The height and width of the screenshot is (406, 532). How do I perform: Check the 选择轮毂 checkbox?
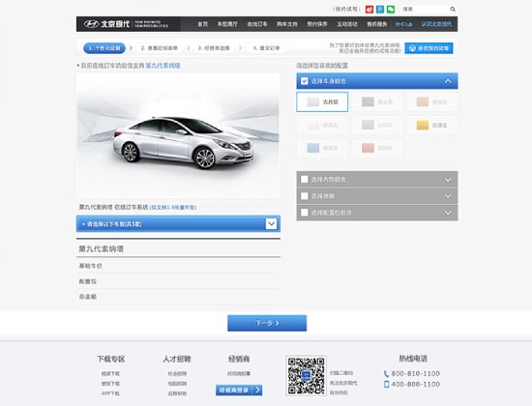coord(305,196)
